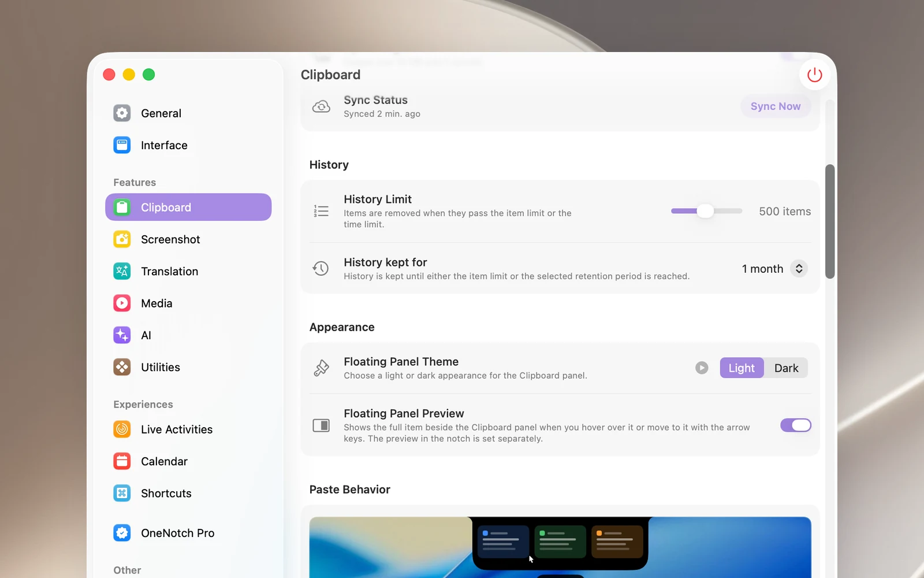The image size is (924, 578).
Task: Select Live Activities in sidebar
Action: 188,429
